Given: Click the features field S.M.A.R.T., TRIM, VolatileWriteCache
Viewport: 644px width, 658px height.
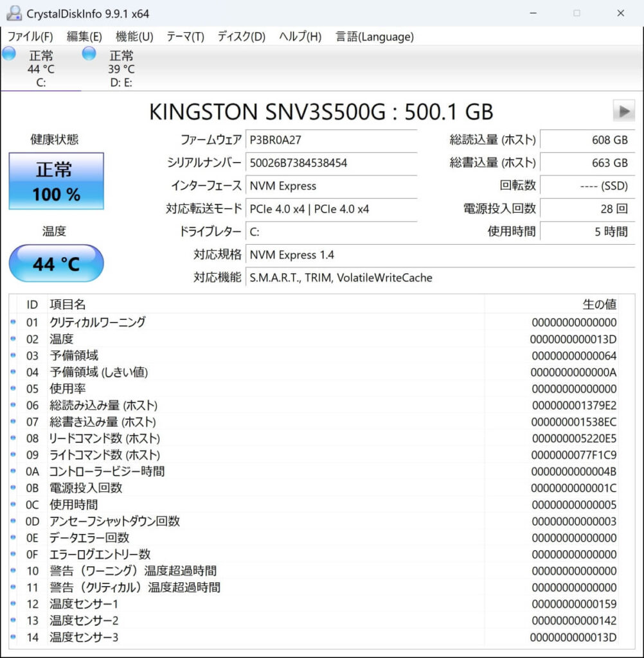Looking at the screenshot, I should tap(440, 278).
